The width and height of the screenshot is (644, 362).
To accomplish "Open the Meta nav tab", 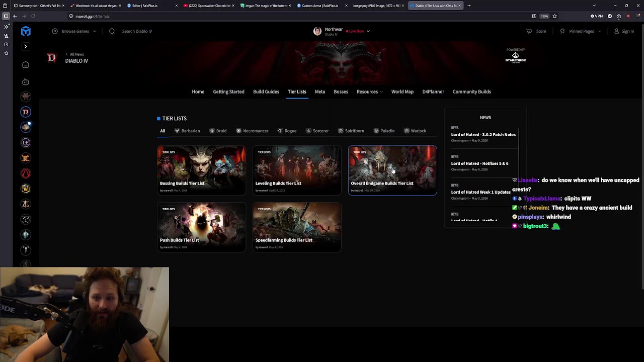I will click(x=320, y=92).
